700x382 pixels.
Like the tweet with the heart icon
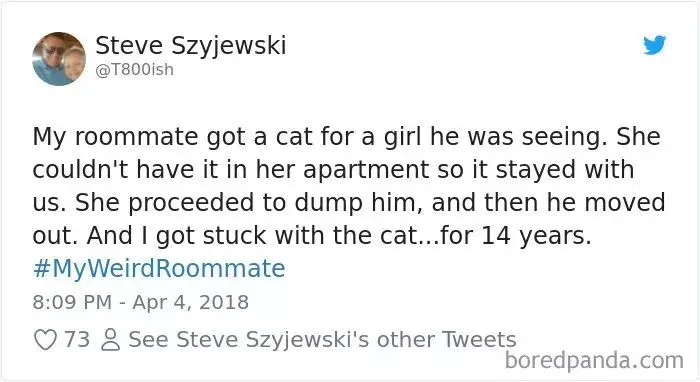46,340
